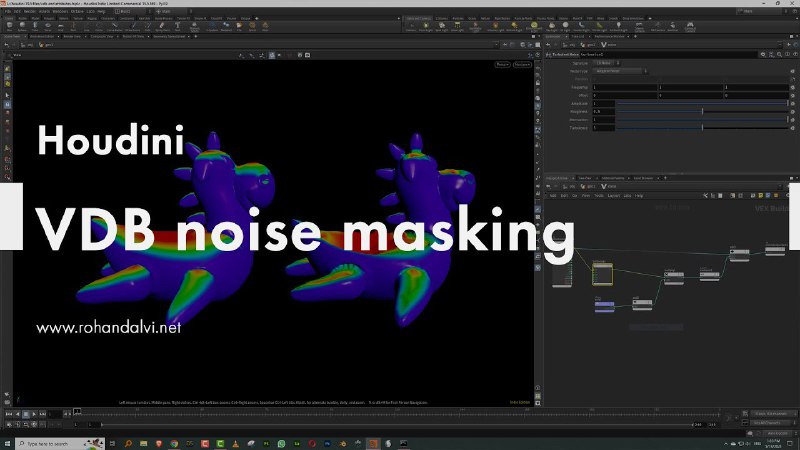Open the Persp viewport dropdown
The image size is (800, 450).
point(502,65)
